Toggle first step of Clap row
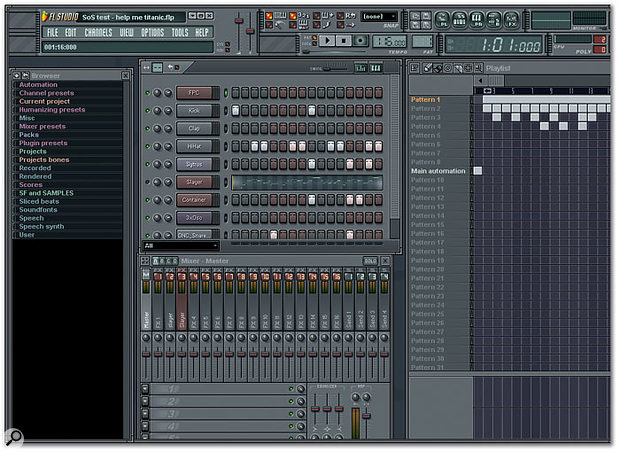620x452 pixels. (x=235, y=128)
